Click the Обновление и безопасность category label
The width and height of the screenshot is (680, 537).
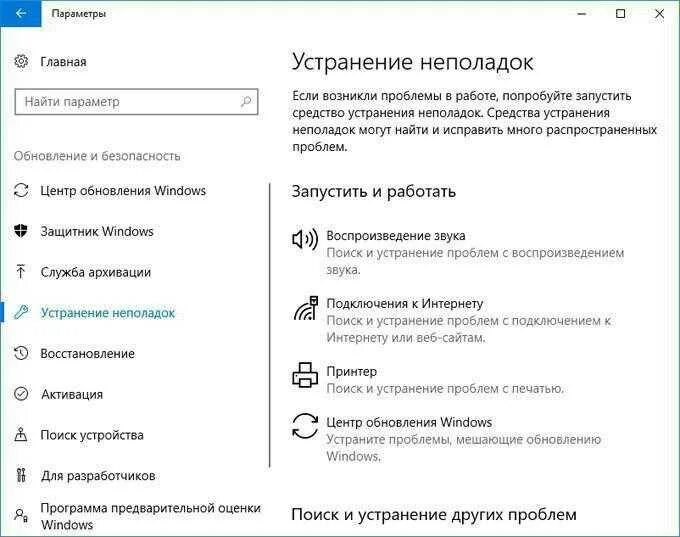[x=97, y=156]
